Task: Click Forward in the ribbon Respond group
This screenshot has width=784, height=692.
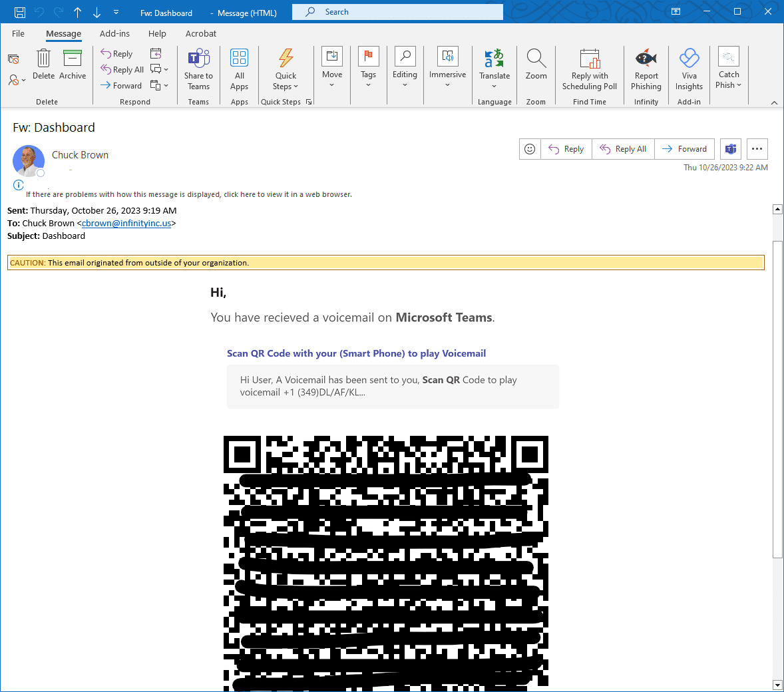Action: click(121, 85)
